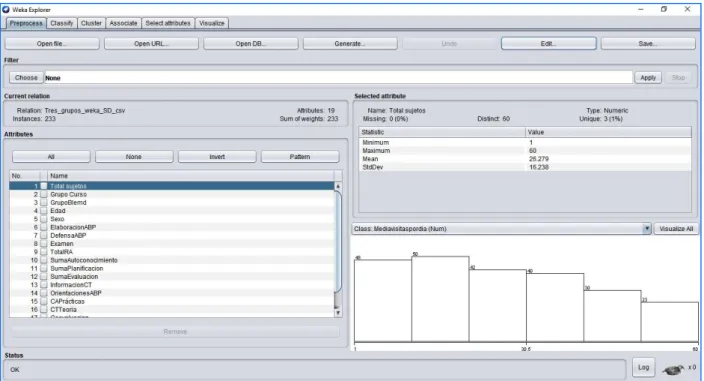Check the Edad attribute box

pos(44,210)
